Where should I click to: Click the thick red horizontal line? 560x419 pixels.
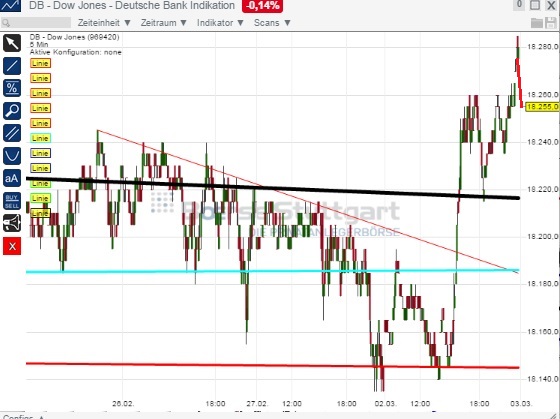273,365
